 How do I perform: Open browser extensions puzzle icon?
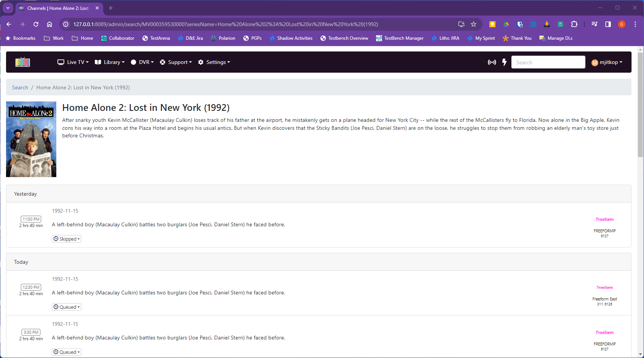574,24
